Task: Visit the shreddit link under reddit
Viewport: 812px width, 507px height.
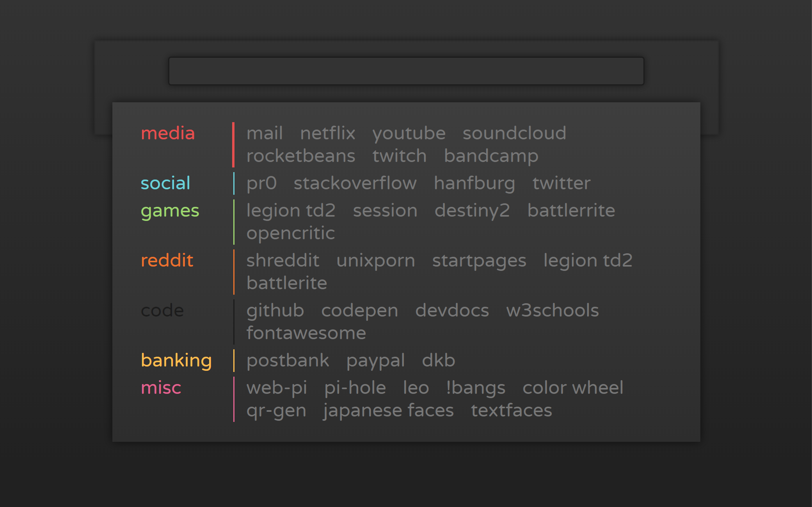Action: pos(283,260)
